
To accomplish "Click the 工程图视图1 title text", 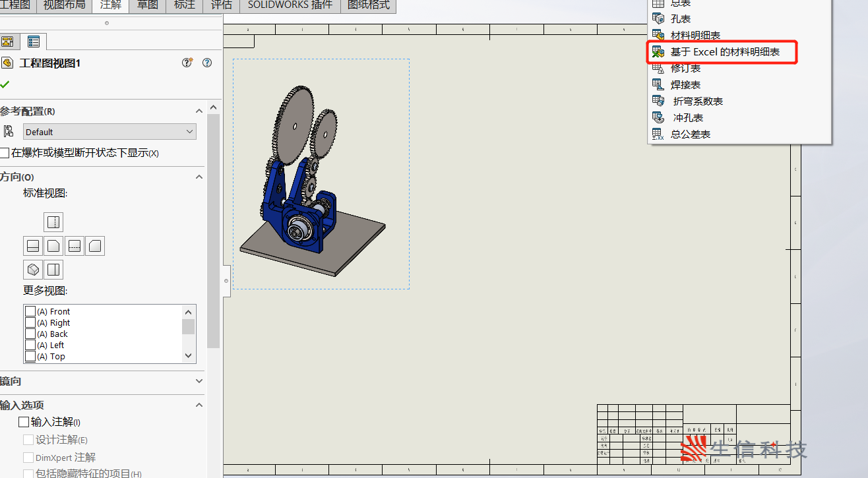I will 50,63.
